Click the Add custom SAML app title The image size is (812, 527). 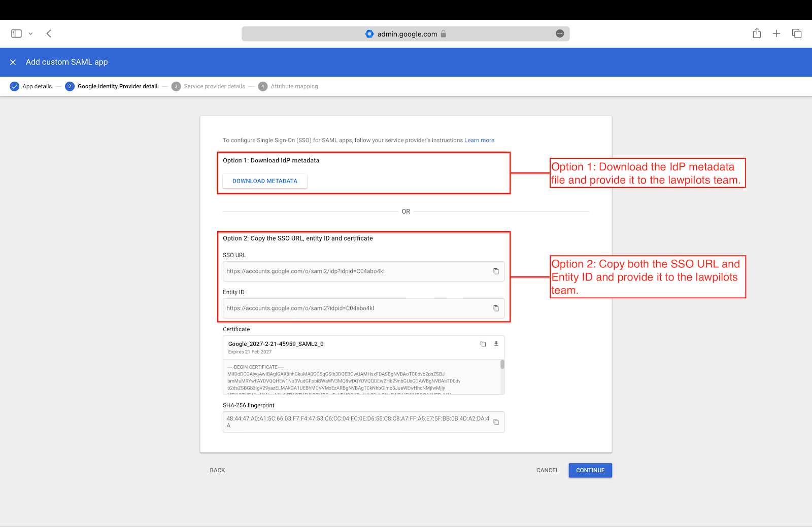(66, 62)
